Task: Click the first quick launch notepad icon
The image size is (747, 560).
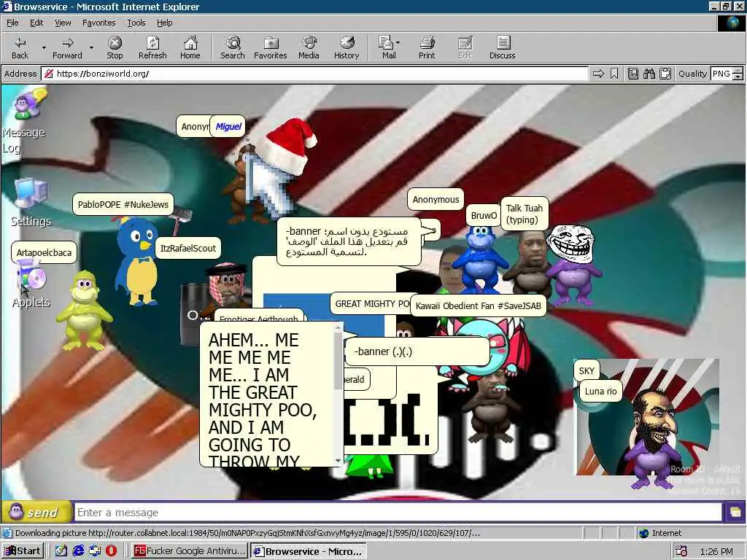Action: coord(61,551)
